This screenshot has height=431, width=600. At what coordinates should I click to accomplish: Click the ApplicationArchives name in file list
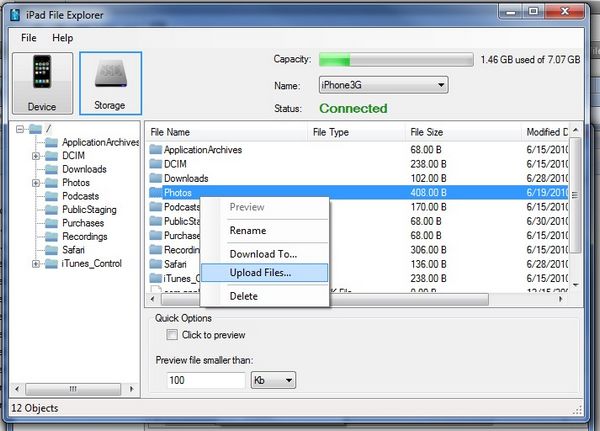tap(203, 150)
